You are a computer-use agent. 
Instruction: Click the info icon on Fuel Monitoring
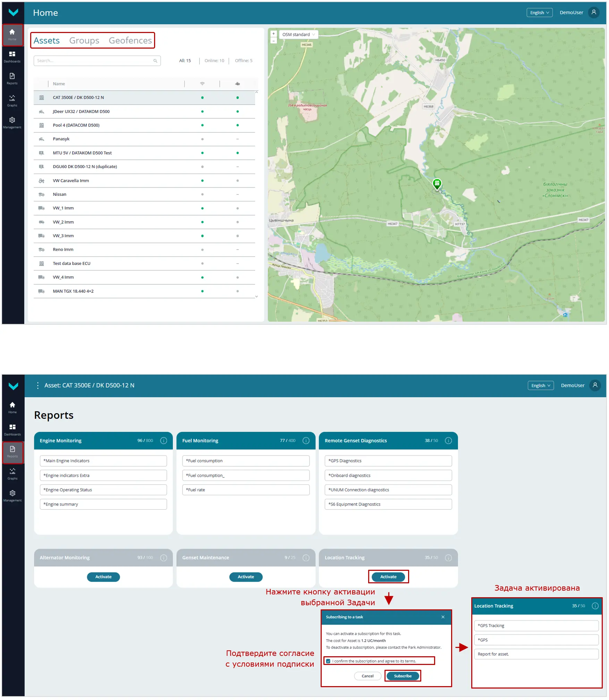click(x=306, y=441)
